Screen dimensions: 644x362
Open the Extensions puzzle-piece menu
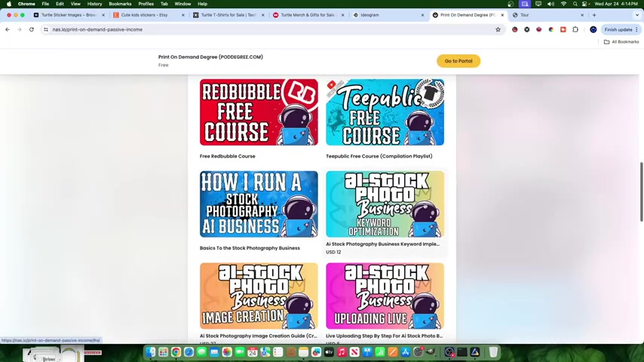[575, 29]
